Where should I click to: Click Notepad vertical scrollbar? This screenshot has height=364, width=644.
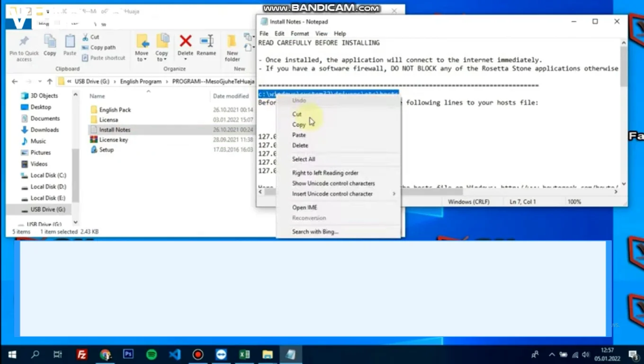(x=624, y=66)
